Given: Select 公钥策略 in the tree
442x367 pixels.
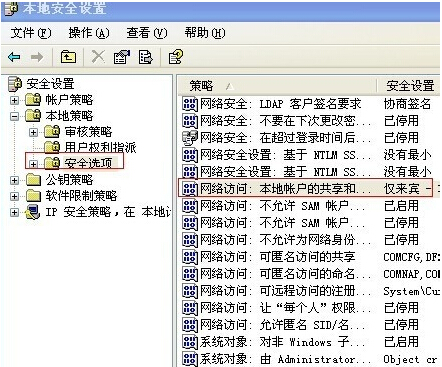Looking at the screenshot, I should (69, 180).
